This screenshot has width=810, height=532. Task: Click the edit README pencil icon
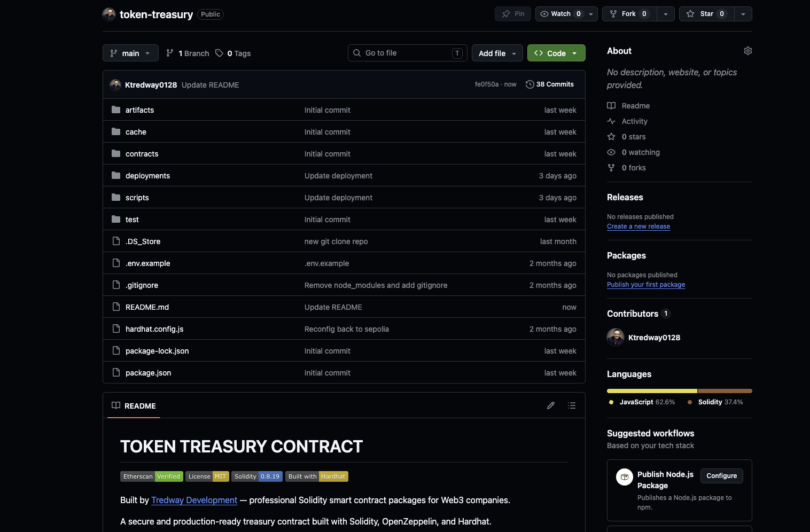tap(551, 405)
